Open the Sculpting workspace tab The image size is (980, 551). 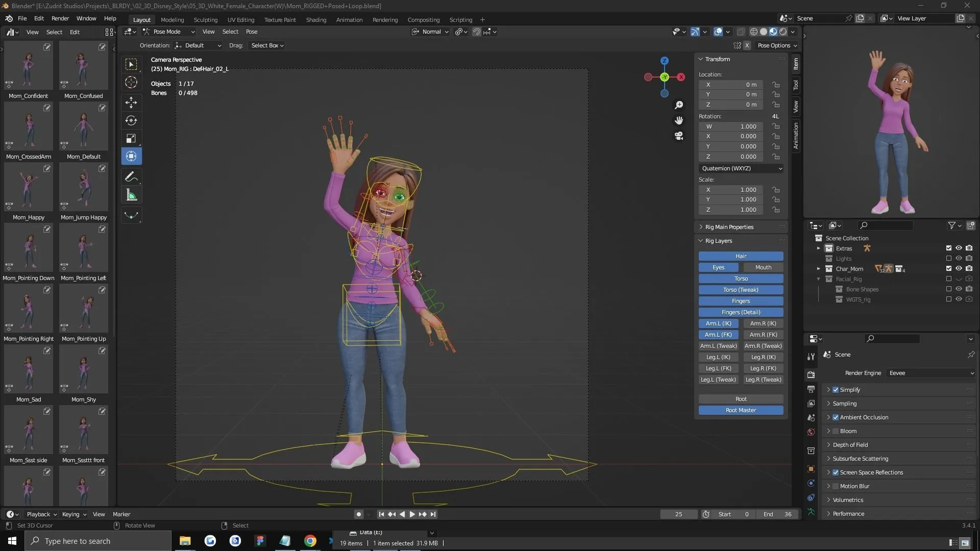pyautogui.click(x=205, y=19)
